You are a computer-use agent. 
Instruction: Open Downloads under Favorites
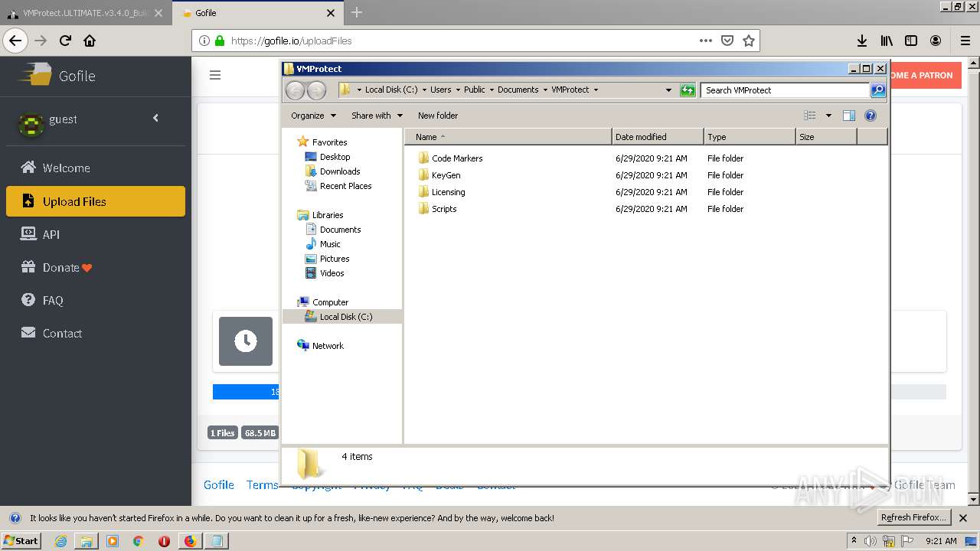click(340, 171)
